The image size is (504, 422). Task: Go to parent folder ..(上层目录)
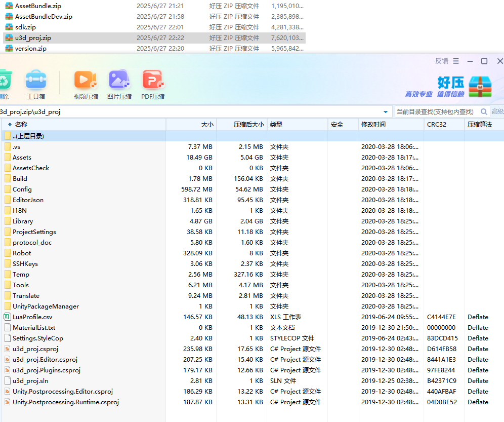(x=28, y=136)
